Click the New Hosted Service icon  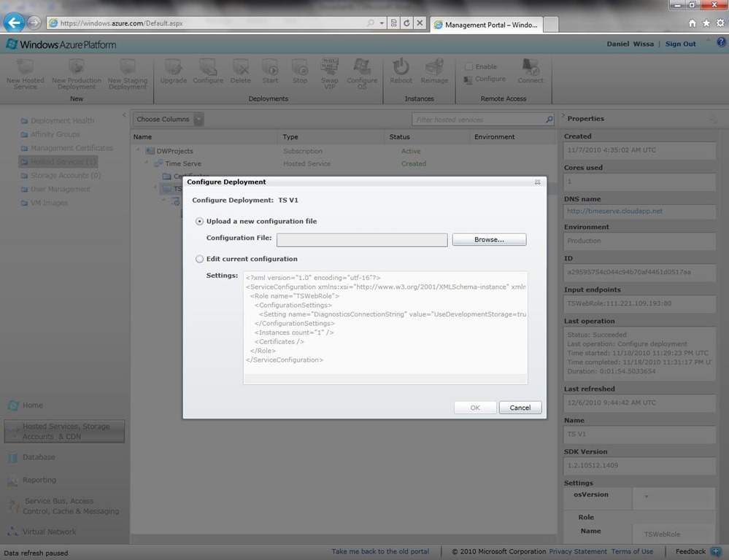point(25,69)
